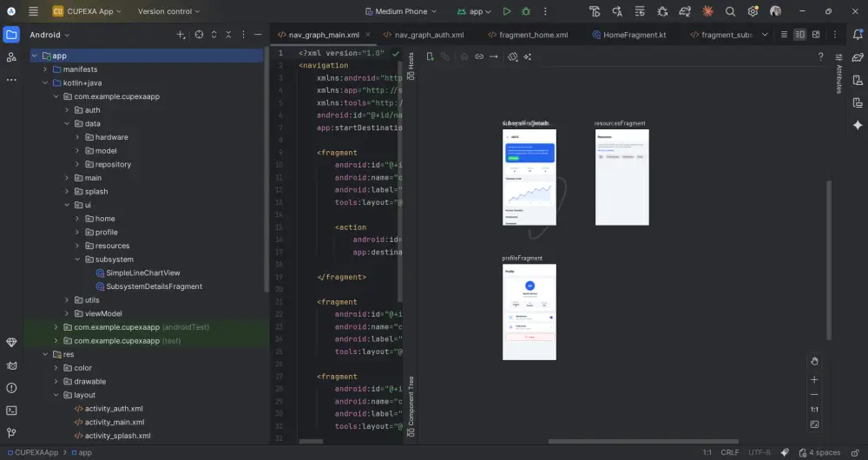868x460 pixels.
Task: Switch to fragment_home.xml tab
Action: 528,35
